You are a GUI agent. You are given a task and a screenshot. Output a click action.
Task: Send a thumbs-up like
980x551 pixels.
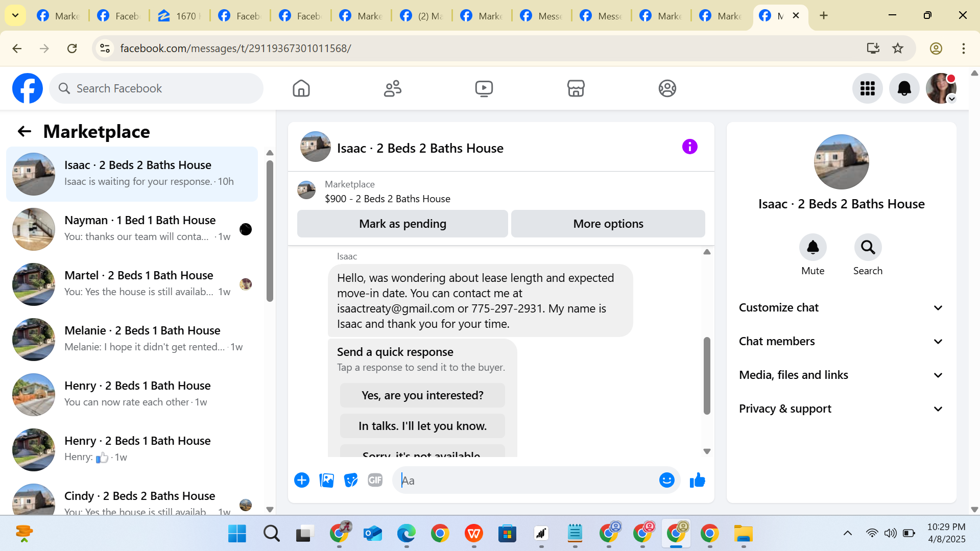click(697, 480)
